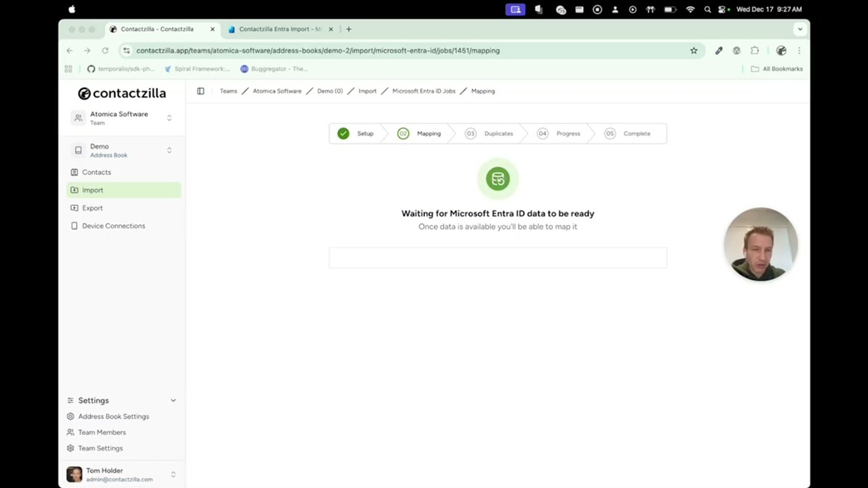
Task: Click the contactzilla logo
Action: pos(122,93)
